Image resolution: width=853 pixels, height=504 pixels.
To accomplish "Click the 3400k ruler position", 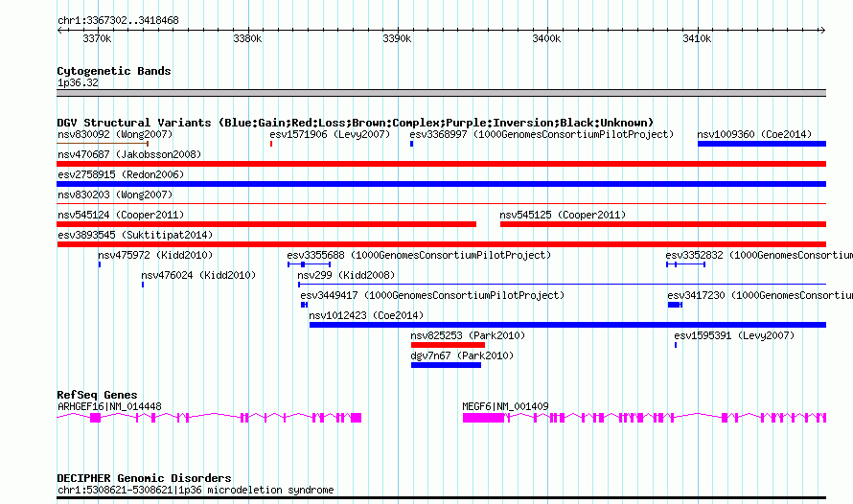I will pos(546,38).
